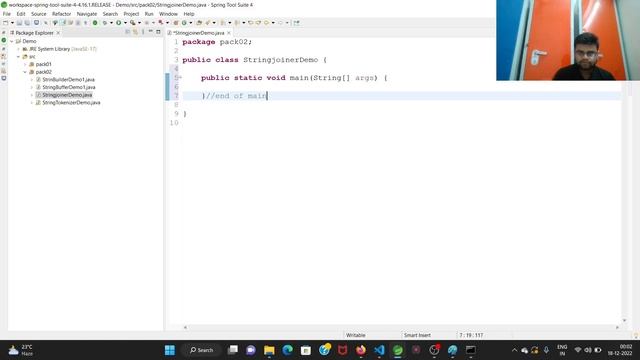
Task: Open the Navigate menu
Action: (x=87, y=14)
